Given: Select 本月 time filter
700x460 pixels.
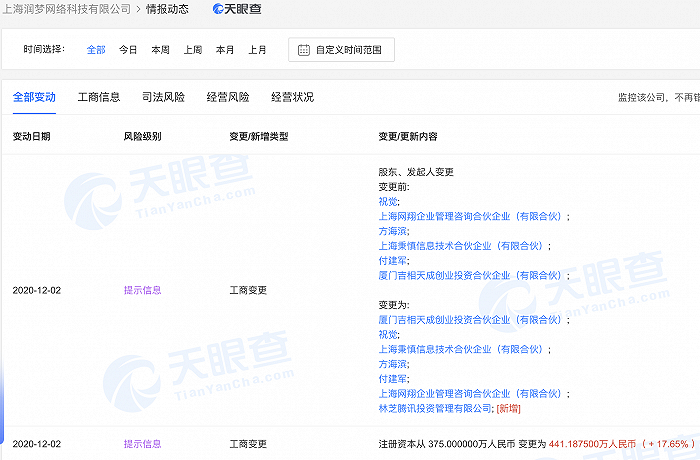Looking at the screenshot, I should pyautogui.click(x=225, y=50).
